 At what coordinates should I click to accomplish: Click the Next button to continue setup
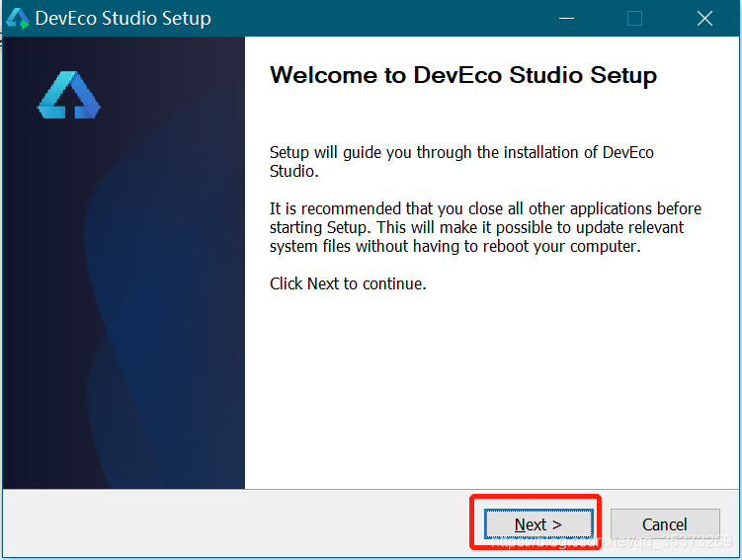click(538, 524)
